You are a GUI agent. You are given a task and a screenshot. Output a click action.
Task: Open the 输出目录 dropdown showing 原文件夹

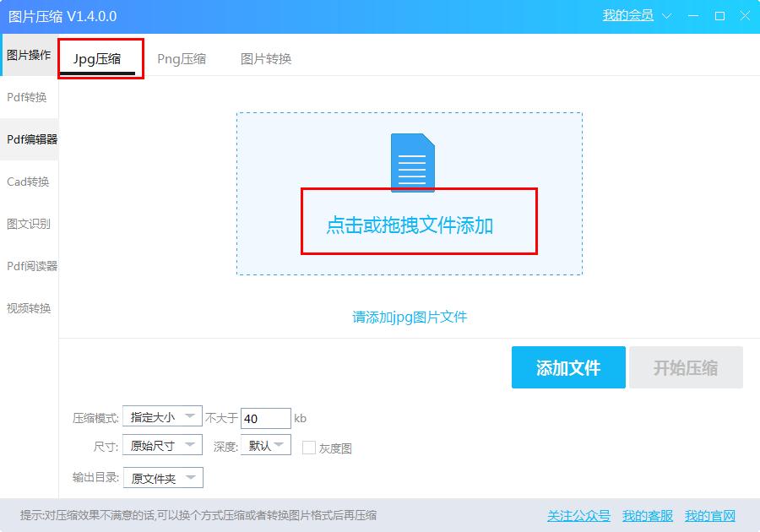[x=162, y=477]
